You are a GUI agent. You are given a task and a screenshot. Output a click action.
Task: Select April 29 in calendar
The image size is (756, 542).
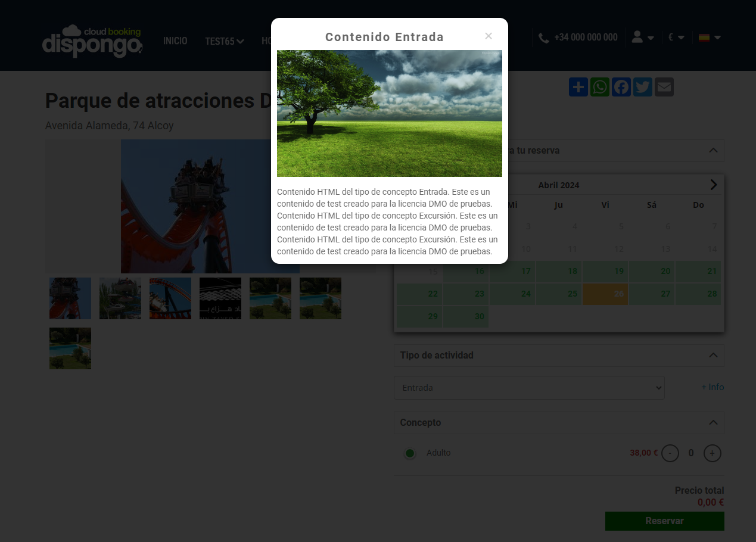click(419, 317)
